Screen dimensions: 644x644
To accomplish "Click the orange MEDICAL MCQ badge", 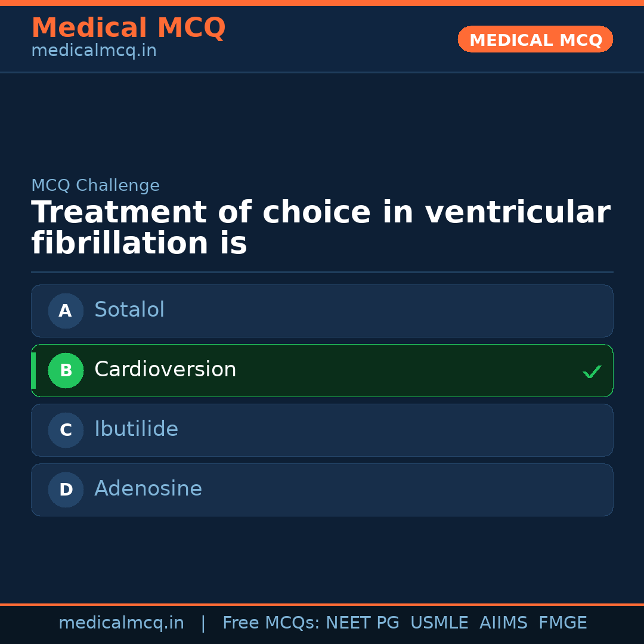I will tap(535, 39).
